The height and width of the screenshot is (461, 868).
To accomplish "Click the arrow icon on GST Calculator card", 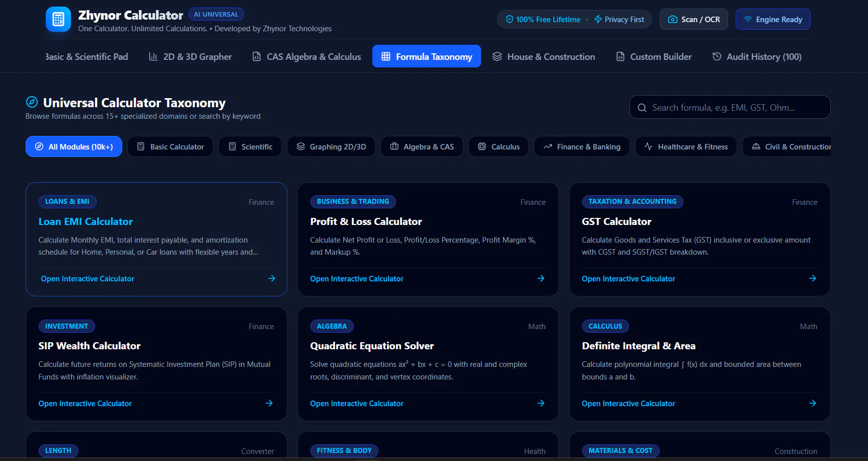I will [813, 278].
